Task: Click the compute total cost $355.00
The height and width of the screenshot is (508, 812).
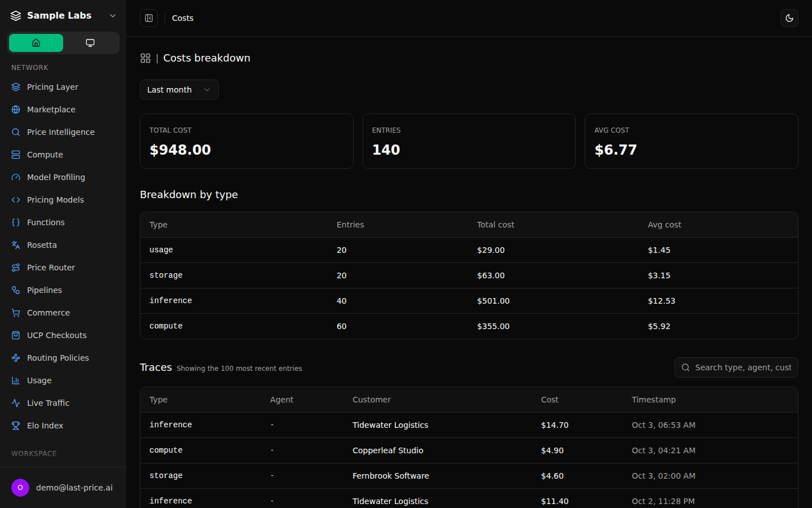Action: click(493, 326)
